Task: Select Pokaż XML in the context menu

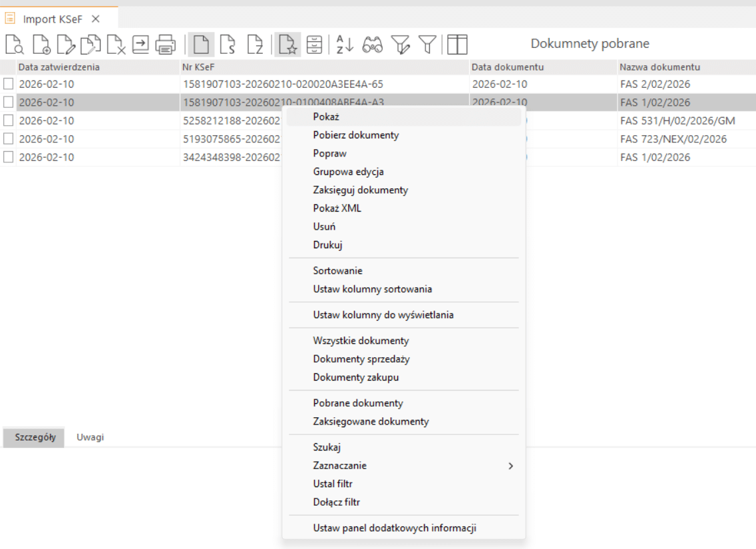Action: pyautogui.click(x=337, y=208)
